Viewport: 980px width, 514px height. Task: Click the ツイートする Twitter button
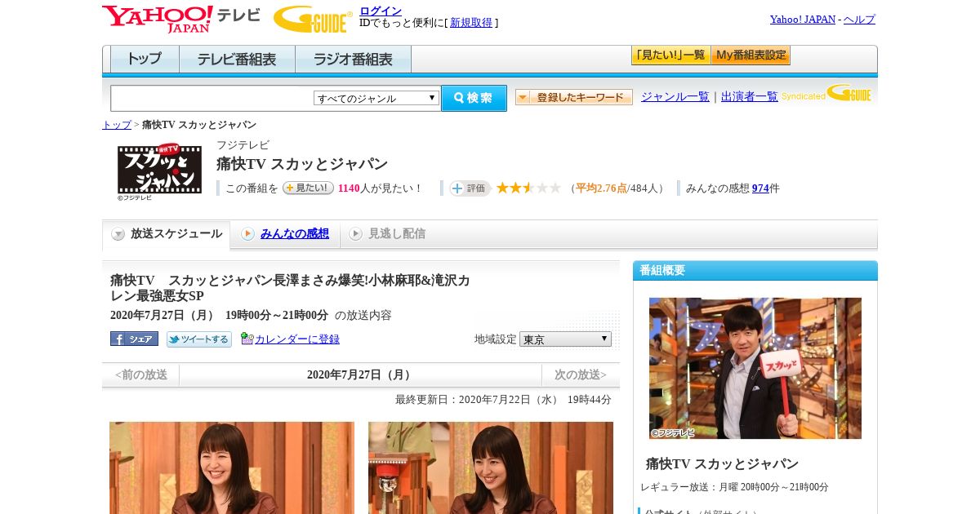(199, 339)
